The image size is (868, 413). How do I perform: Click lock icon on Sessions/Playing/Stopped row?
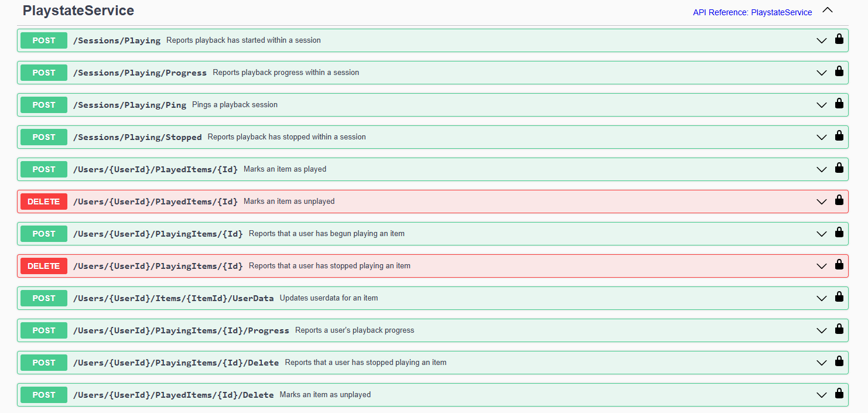[x=839, y=136]
